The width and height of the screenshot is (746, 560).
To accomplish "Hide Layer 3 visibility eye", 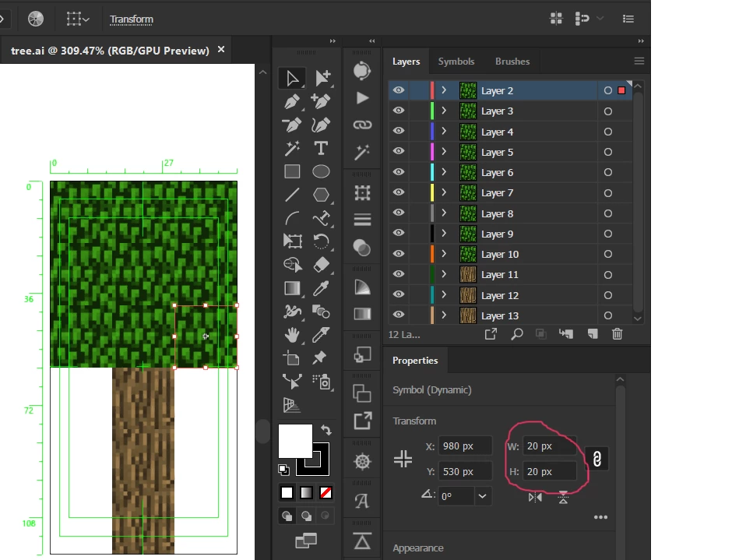I will (399, 111).
